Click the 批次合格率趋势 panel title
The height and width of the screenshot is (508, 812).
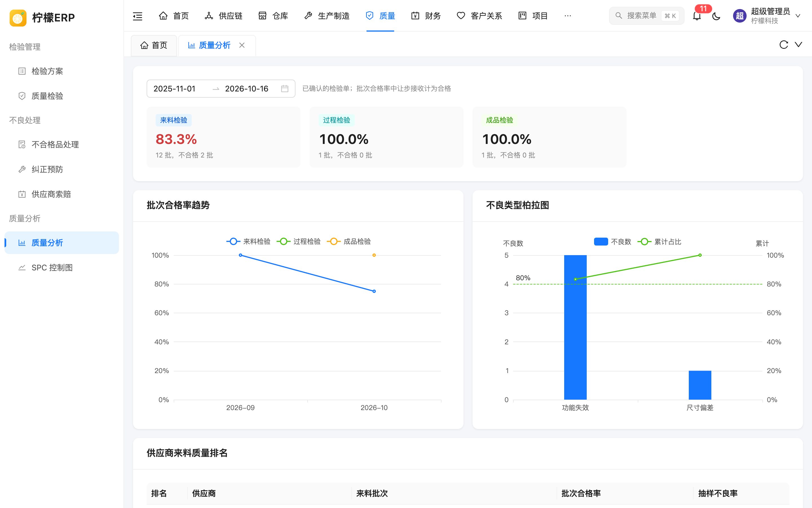[178, 205]
